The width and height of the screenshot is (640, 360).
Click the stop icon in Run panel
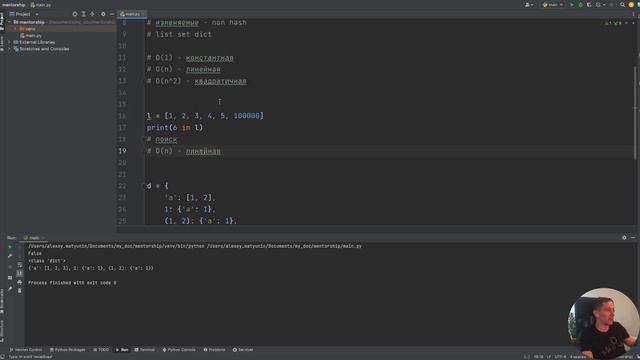(x=10, y=267)
